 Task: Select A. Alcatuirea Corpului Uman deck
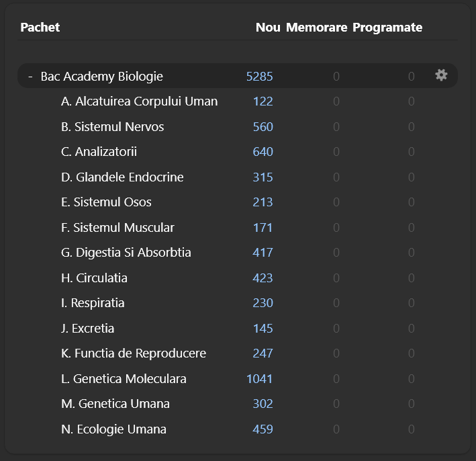click(139, 101)
